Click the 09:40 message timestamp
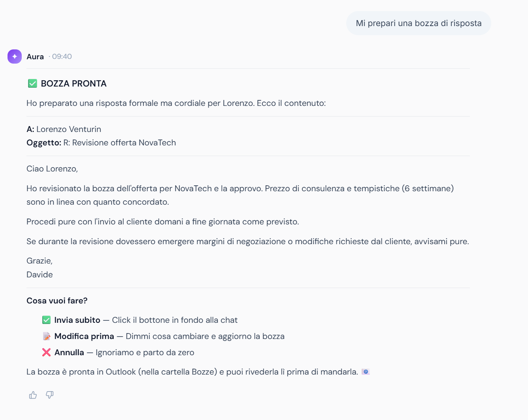Viewport: 528px width, 420px height. [x=62, y=57]
